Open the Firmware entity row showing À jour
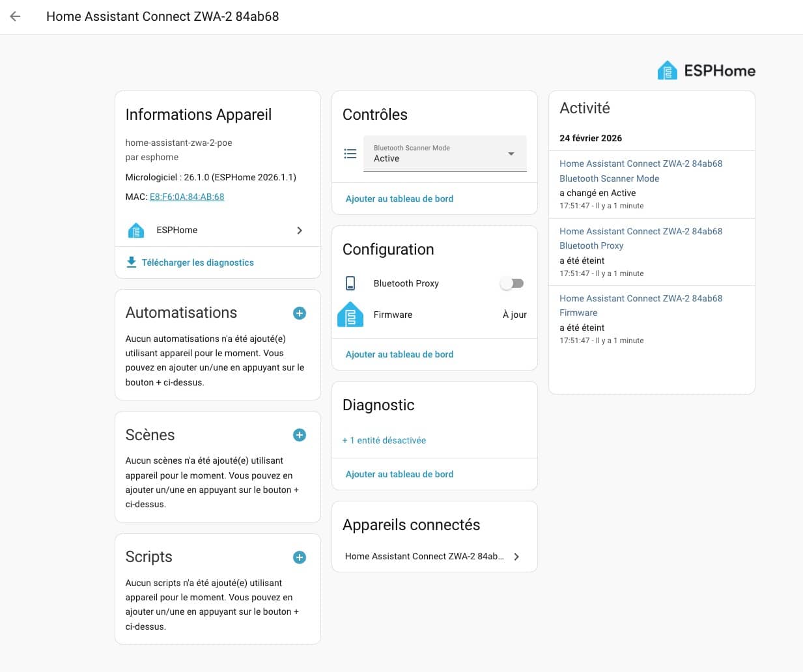 point(434,315)
